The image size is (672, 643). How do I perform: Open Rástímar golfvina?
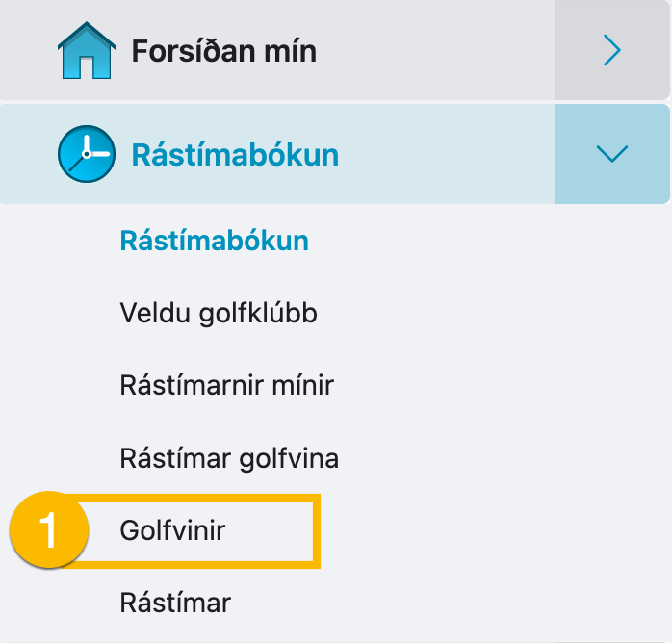[229, 458]
